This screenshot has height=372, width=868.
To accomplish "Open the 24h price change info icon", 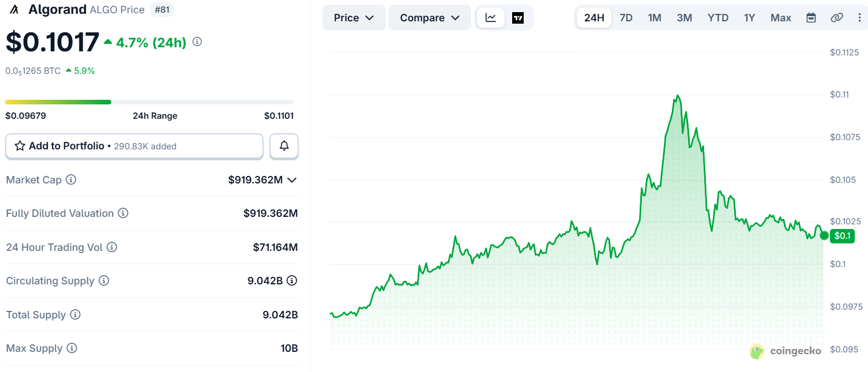I will [x=197, y=42].
